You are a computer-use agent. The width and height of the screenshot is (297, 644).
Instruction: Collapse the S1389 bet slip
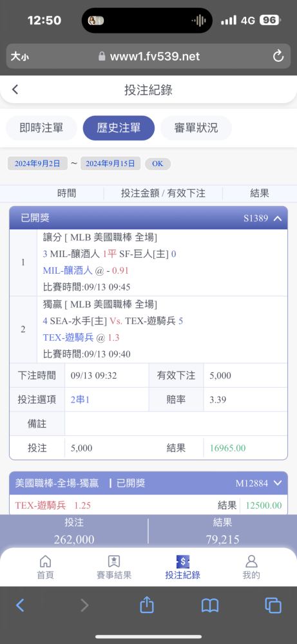pyautogui.click(x=278, y=218)
